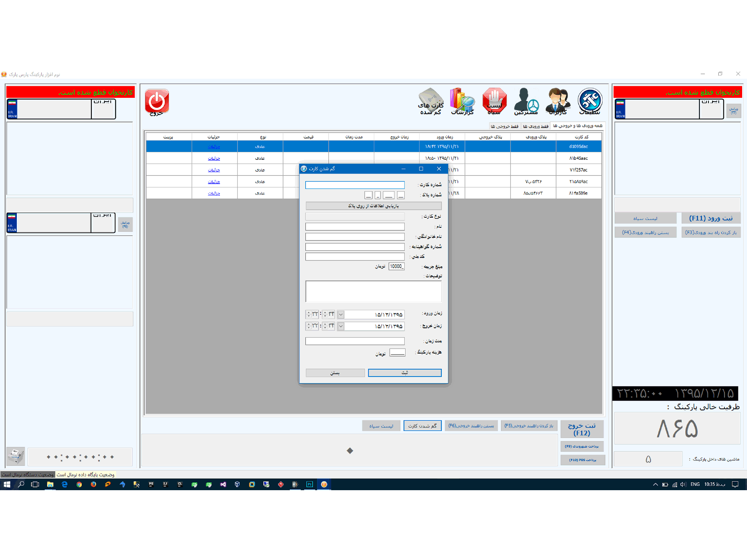This screenshot has width=747, height=560.
Task: Open the Subscribers (مشترکین) icon
Action: (x=526, y=101)
